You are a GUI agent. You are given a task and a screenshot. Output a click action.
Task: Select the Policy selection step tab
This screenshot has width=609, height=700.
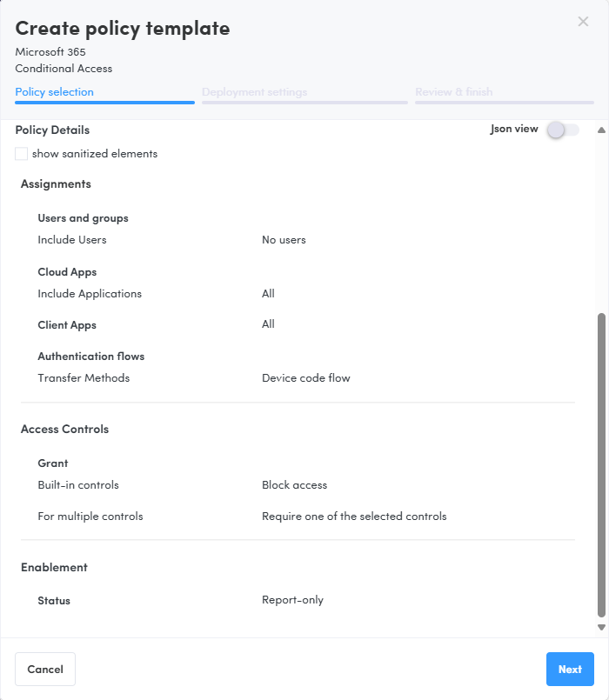54,92
